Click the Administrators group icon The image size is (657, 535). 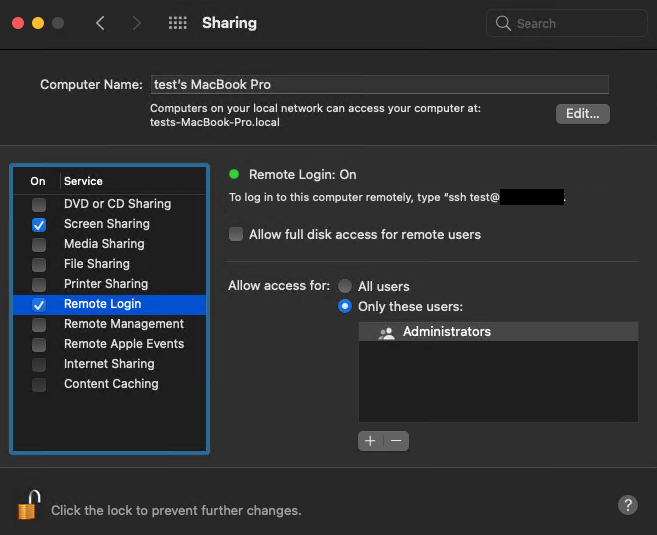pos(386,333)
